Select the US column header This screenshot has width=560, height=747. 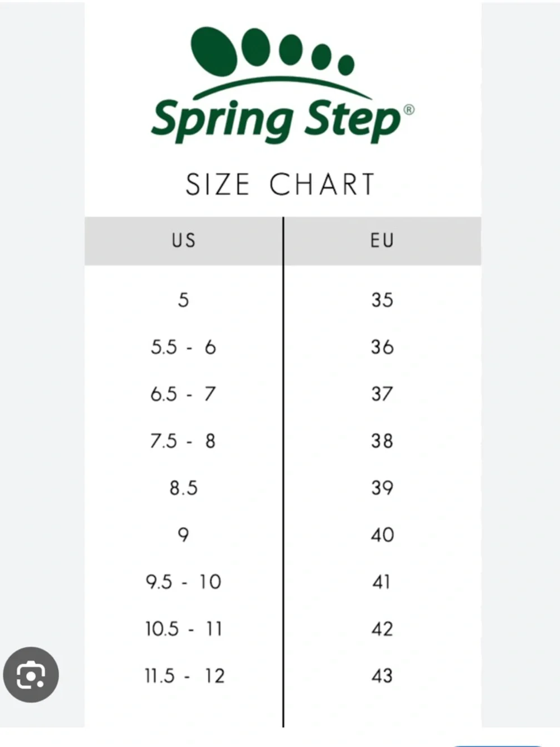point(184,241)
